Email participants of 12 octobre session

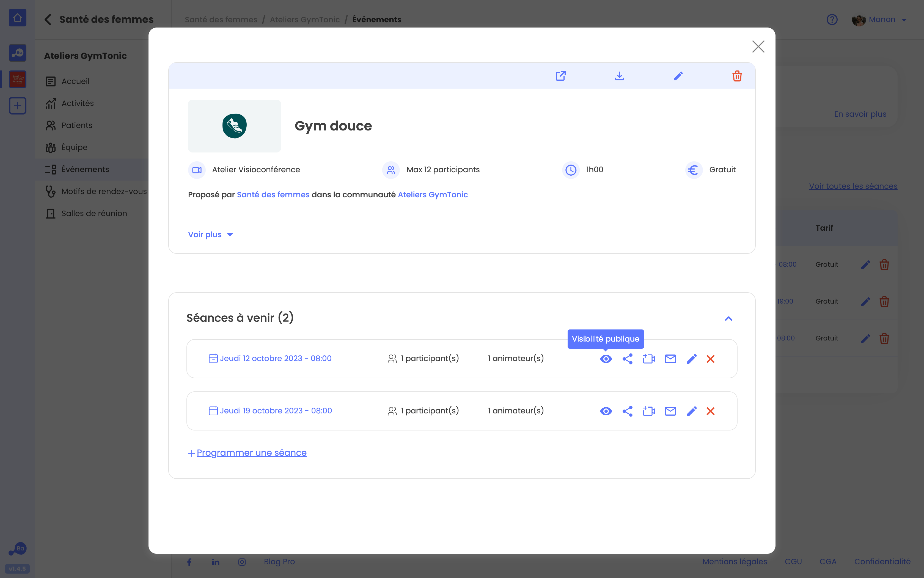(x=670, y=359)
